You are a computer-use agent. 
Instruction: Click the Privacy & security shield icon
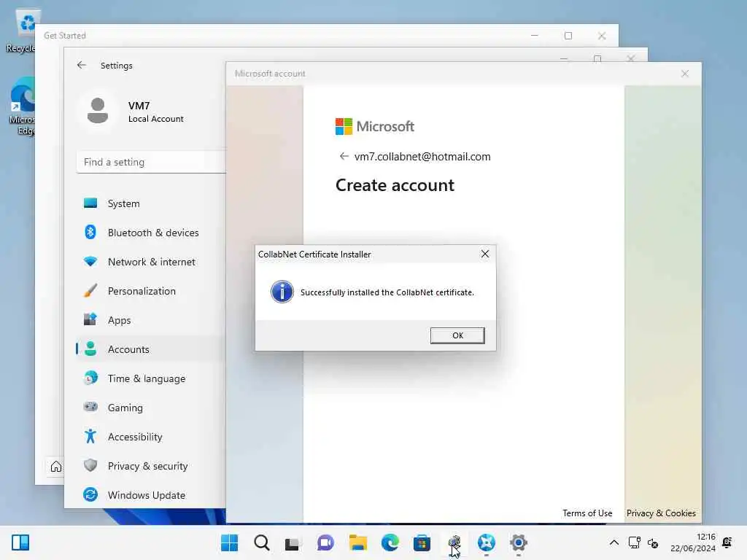click(90, 465)
